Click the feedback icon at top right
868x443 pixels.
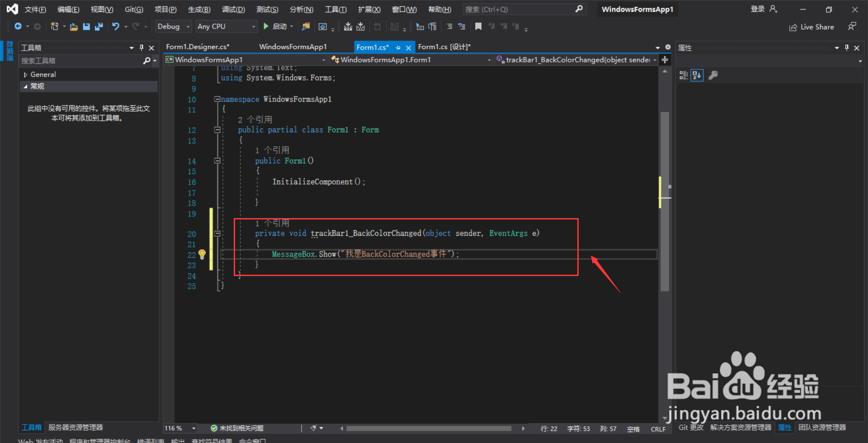[852, 27]
